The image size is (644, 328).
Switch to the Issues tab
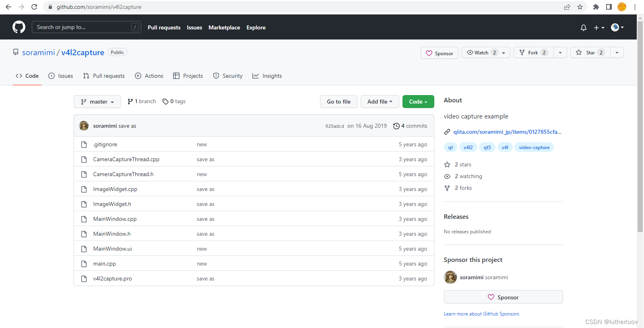(61, 76)
